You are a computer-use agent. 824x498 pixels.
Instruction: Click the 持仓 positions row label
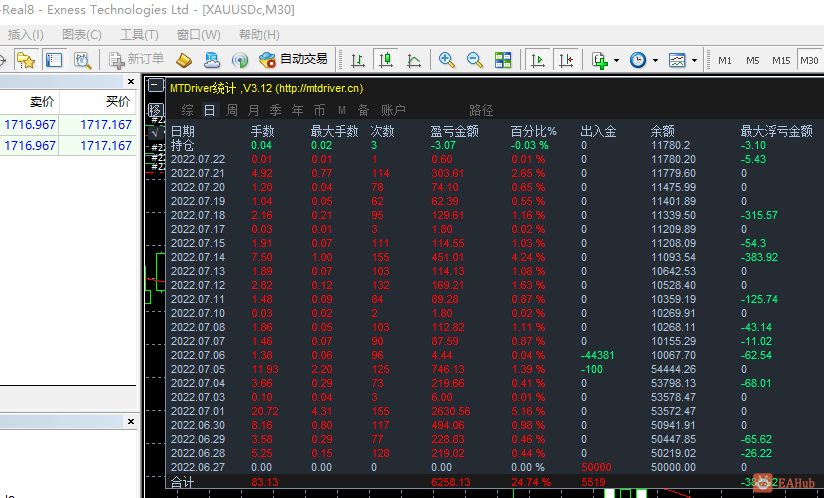point(182,146)
